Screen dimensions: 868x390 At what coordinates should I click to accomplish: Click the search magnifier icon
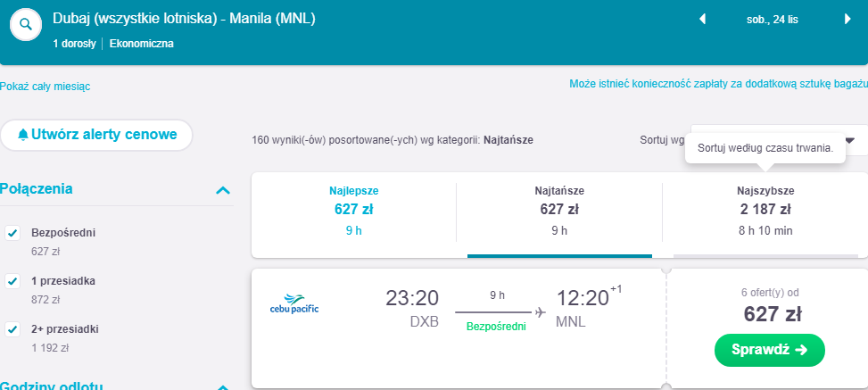26,25
